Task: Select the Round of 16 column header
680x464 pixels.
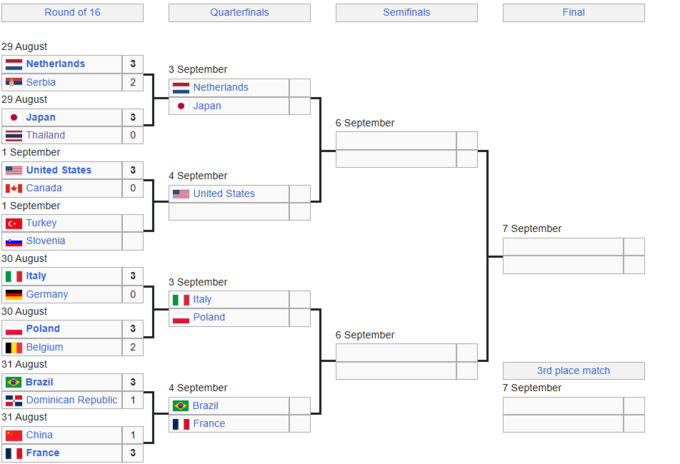Action: tap(72, 13)
